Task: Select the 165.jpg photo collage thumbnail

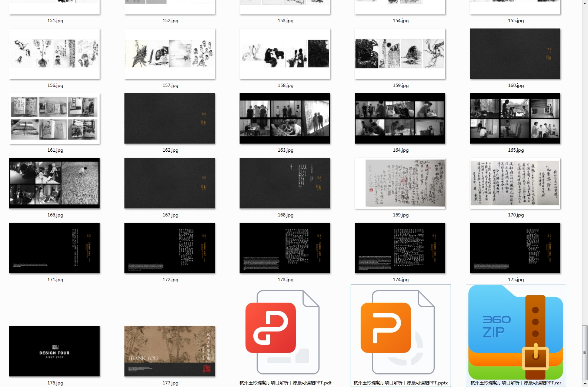Action: (515, 118)
